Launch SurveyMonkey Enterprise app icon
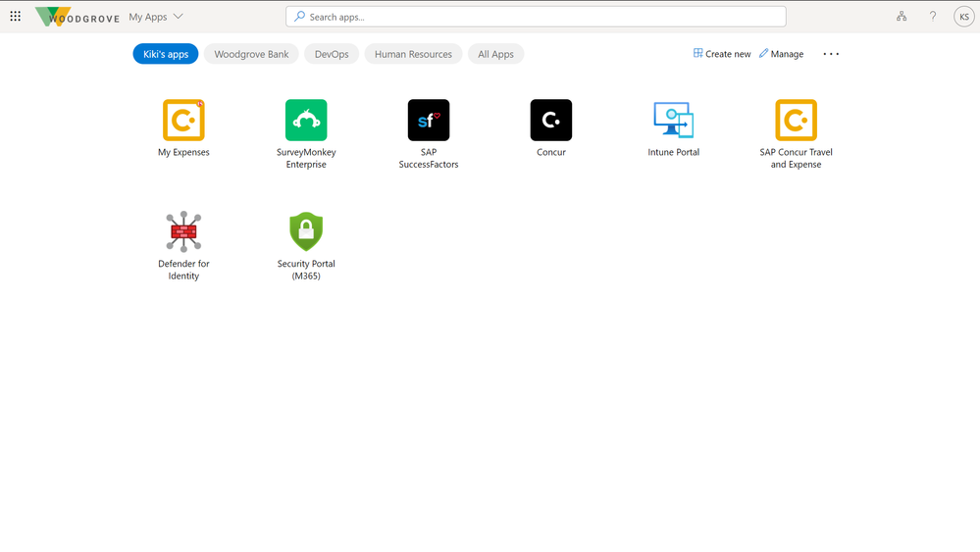Screen dimensions: 980x552 point(306,120)
